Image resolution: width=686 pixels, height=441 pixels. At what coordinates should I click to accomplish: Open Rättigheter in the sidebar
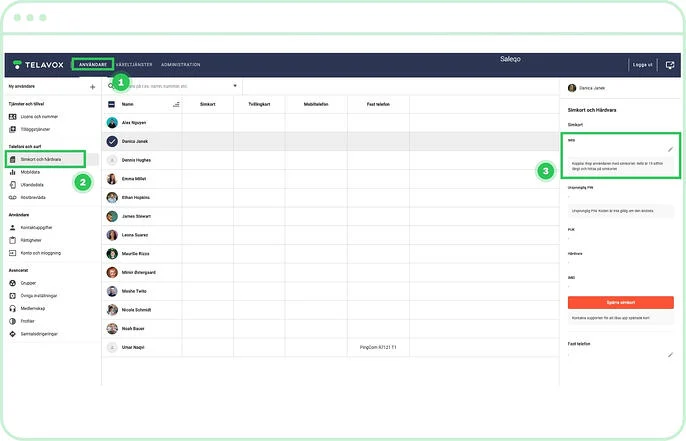point(25,240)
